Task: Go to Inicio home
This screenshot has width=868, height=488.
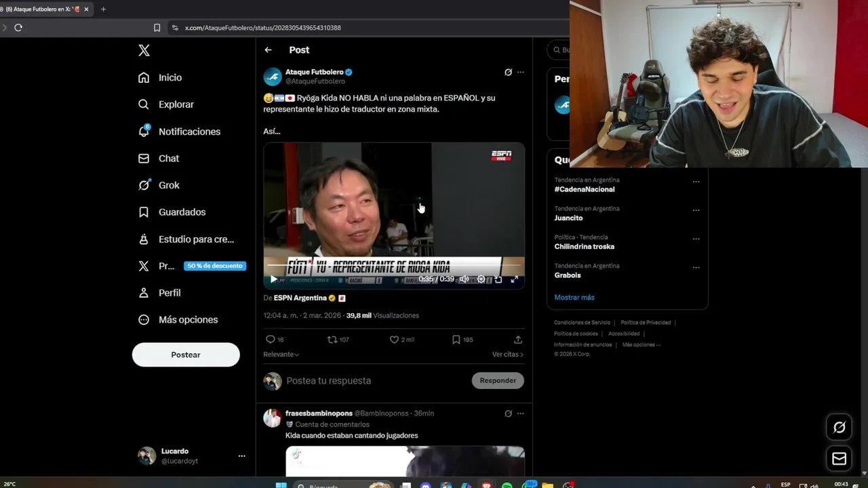Action: (160, 77)
